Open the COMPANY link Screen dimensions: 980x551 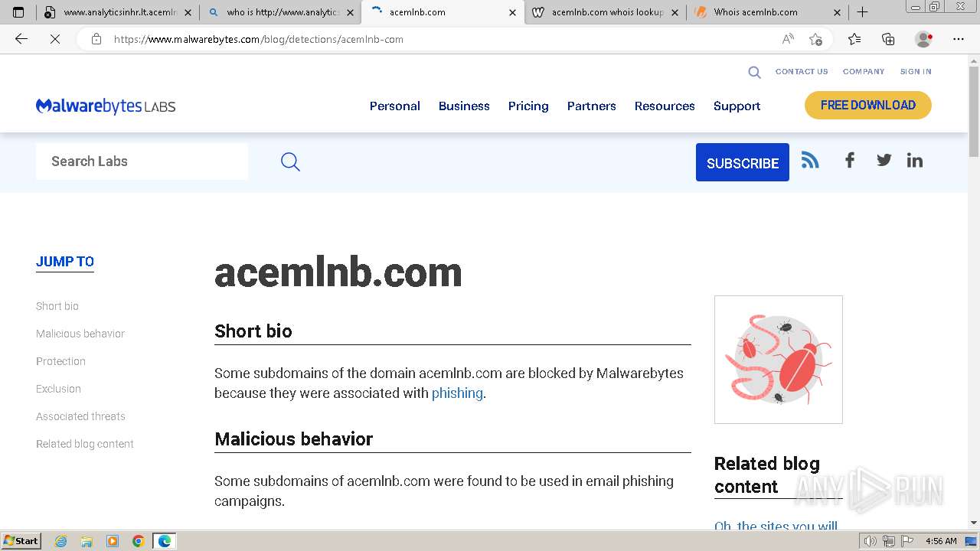(x=864, y=71)
